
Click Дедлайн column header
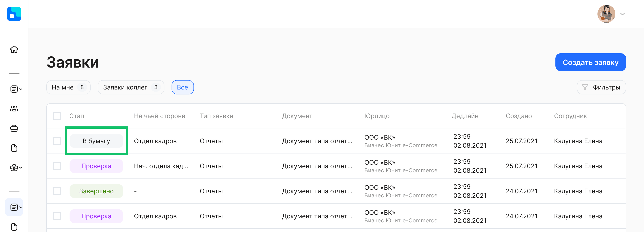click(465, 116)
